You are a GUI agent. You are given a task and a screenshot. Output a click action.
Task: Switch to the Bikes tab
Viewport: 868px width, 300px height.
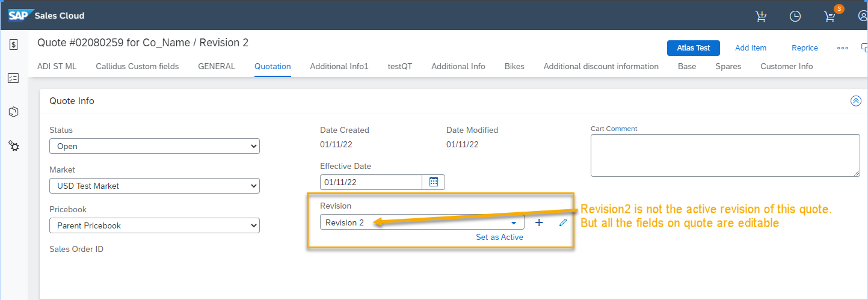coord(514,66)
